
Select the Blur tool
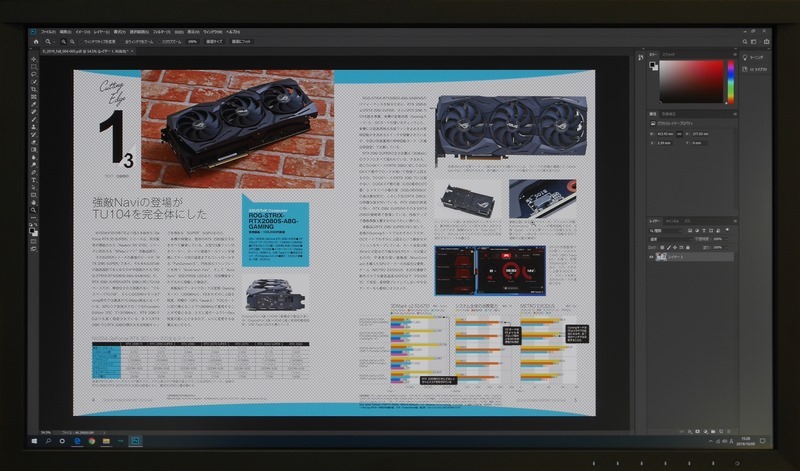pyautogui.click(x=34, y=157)
